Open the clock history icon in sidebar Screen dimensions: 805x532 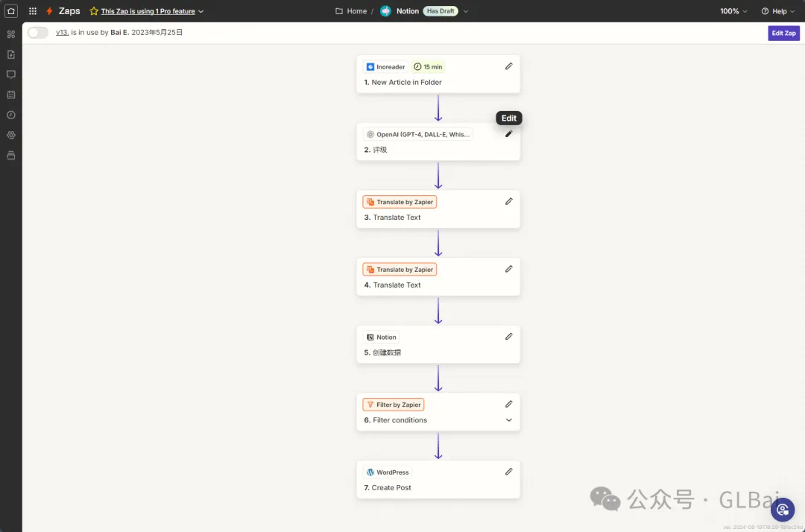tap(10, 115)
